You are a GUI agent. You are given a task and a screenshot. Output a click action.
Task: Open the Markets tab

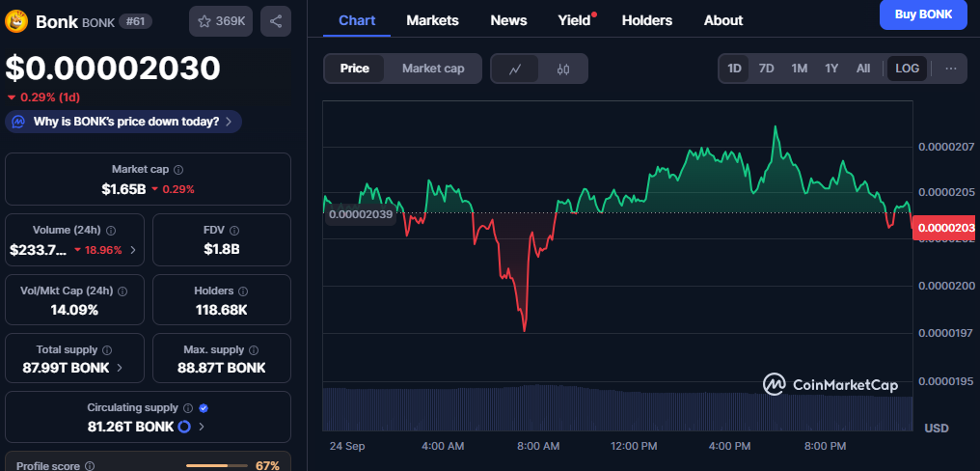pyautogui.click(x=432, y=20)
